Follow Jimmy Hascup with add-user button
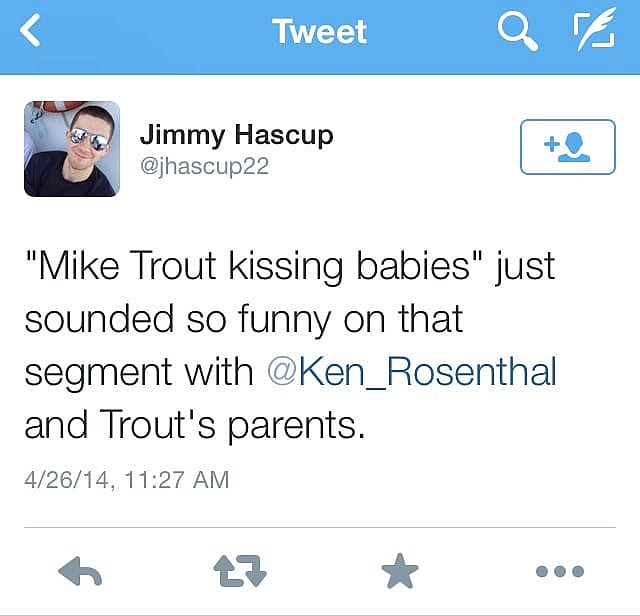 [567, 147]
